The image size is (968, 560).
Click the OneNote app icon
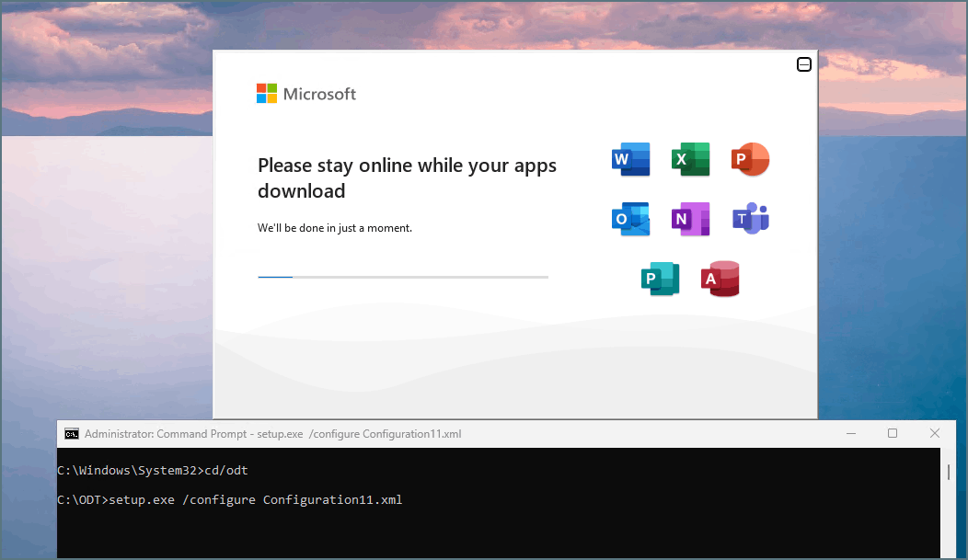(690, 219)
